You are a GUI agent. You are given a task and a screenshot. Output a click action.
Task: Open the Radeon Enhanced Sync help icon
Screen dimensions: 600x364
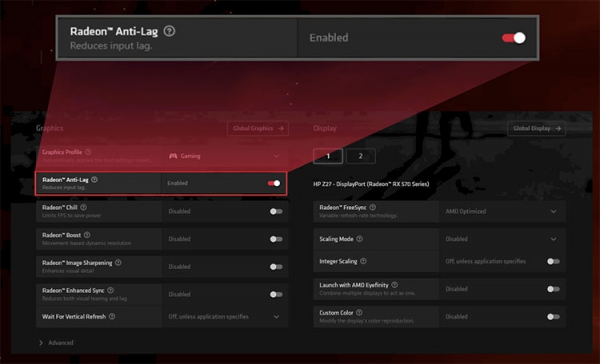tap(111, 290)
